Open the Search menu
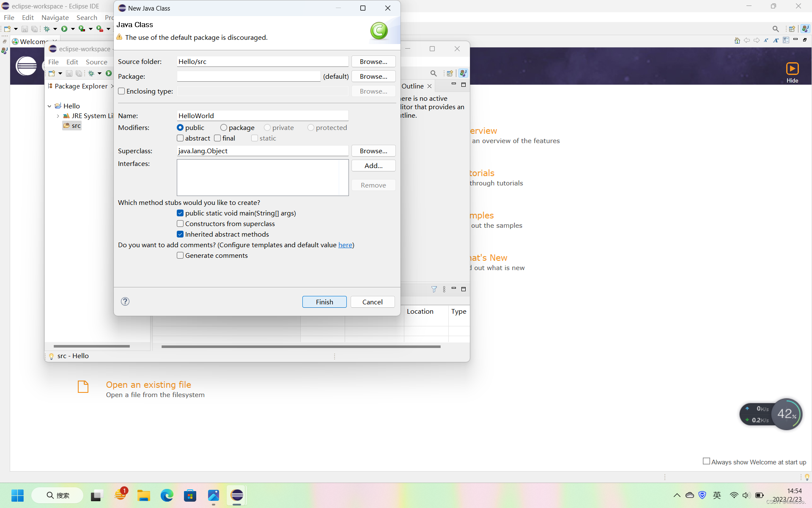 87,17
